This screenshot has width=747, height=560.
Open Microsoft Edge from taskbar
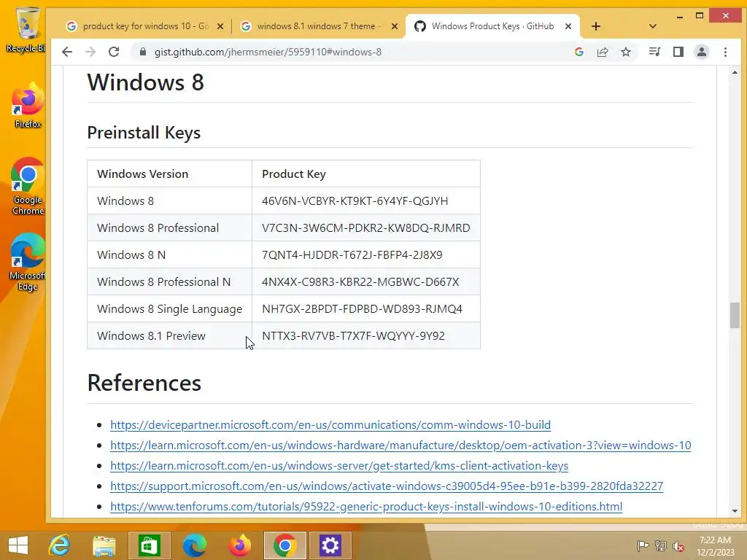(194, 545)
